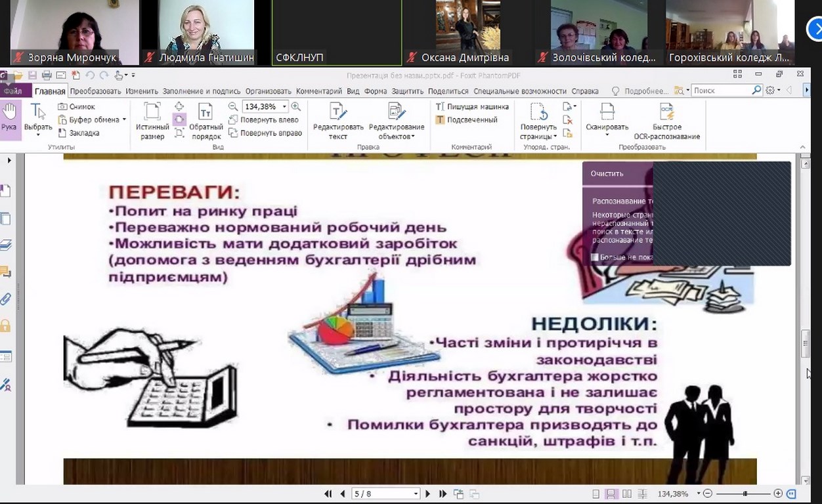Switch to the Комментарий ribbon tab
Image resolution: width=822 pixels, height=504 pixels.
coord(318,91)
